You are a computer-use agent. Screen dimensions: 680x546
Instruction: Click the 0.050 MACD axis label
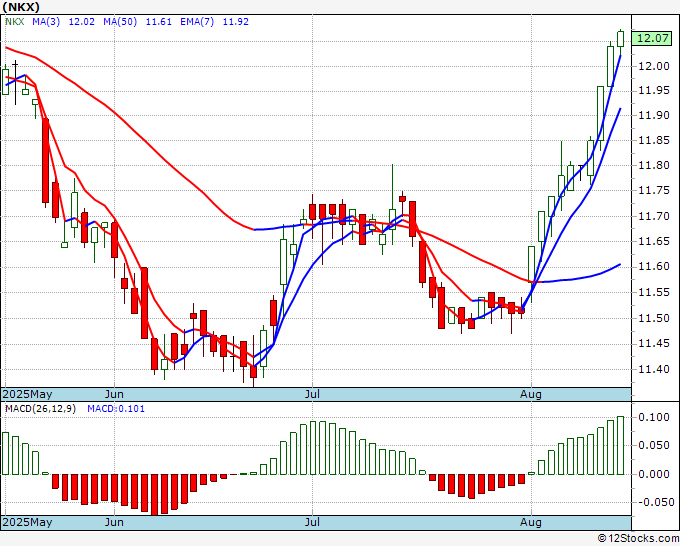(654, 446)
